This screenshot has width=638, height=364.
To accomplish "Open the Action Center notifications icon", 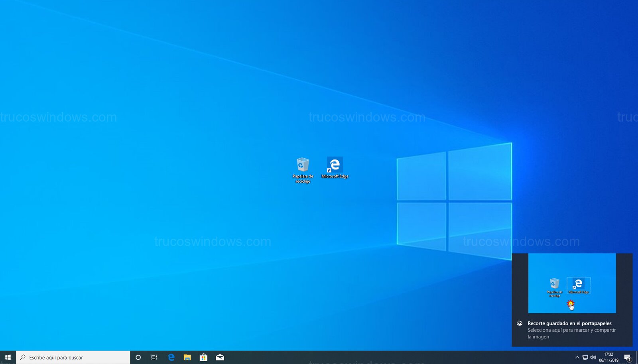I will [x=627, y=357].
